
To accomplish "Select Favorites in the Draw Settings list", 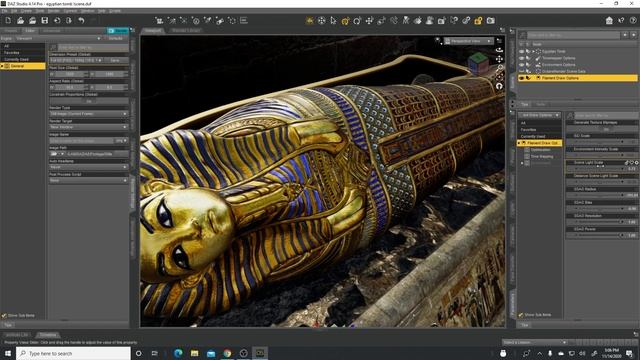I will [x=540, y=129].
